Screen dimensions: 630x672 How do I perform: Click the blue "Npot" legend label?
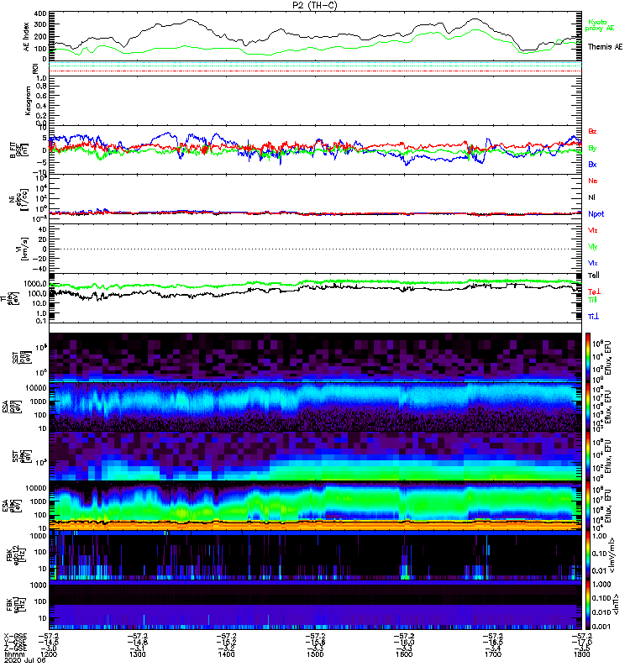596,214
